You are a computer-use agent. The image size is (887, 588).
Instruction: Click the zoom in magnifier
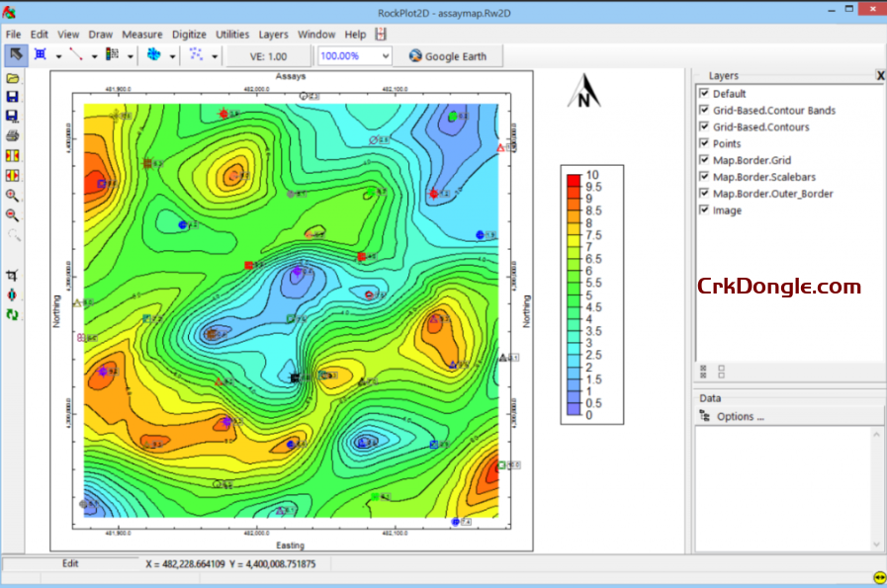click(13, 196)
